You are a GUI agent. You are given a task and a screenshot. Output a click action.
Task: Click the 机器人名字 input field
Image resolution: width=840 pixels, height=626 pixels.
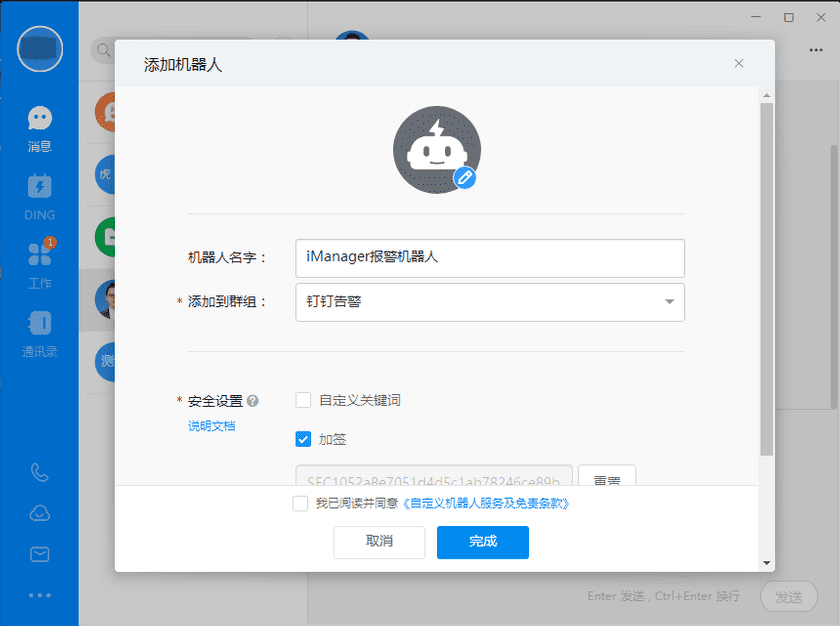pyautogui.click(x=489, y=257)
